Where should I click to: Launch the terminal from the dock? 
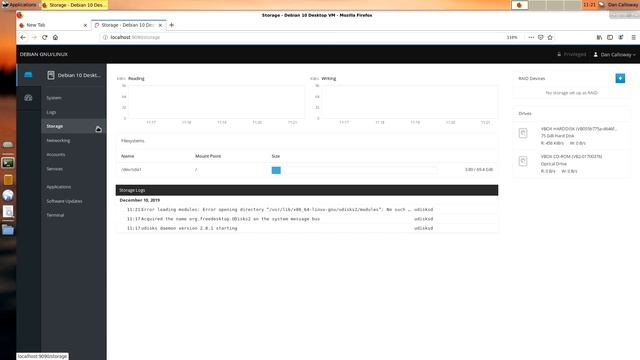point(8,163)
